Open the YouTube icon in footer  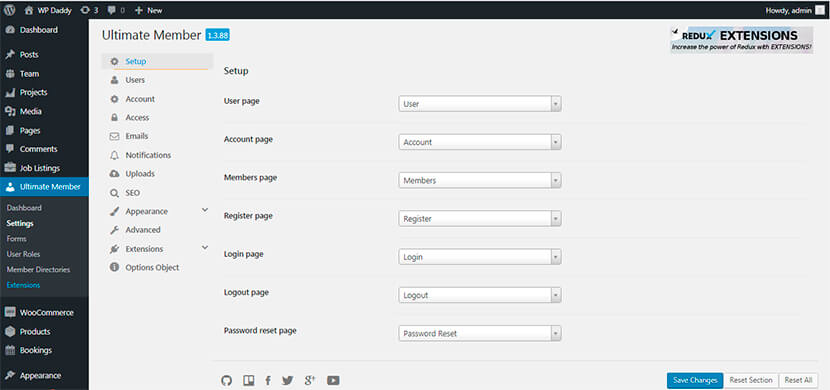[x=333, y=380]
